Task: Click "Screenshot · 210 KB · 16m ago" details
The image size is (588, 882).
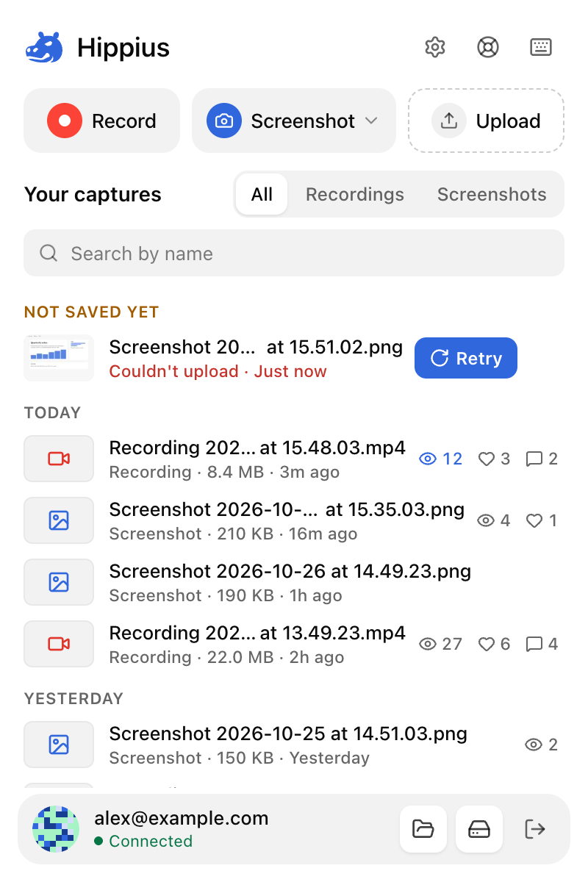Action: pos(233,534)
